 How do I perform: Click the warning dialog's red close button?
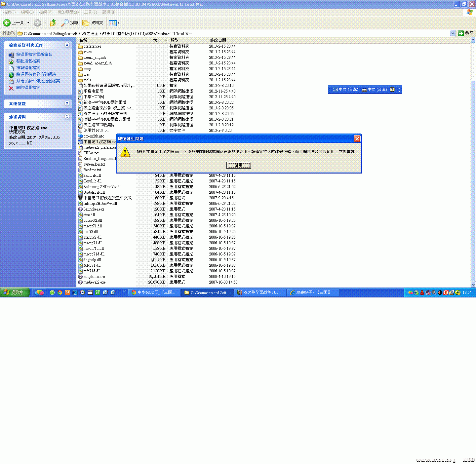point(357,139)
